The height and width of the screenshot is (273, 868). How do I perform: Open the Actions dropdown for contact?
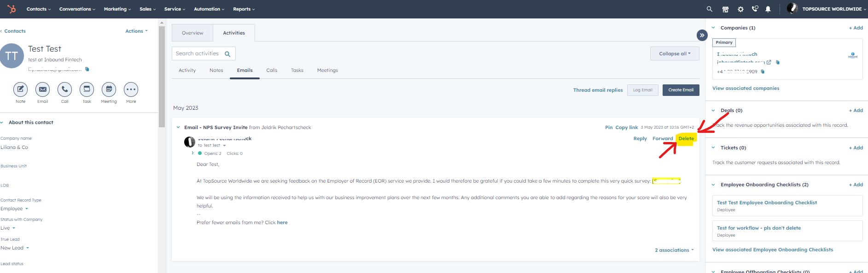pos(136,31)
